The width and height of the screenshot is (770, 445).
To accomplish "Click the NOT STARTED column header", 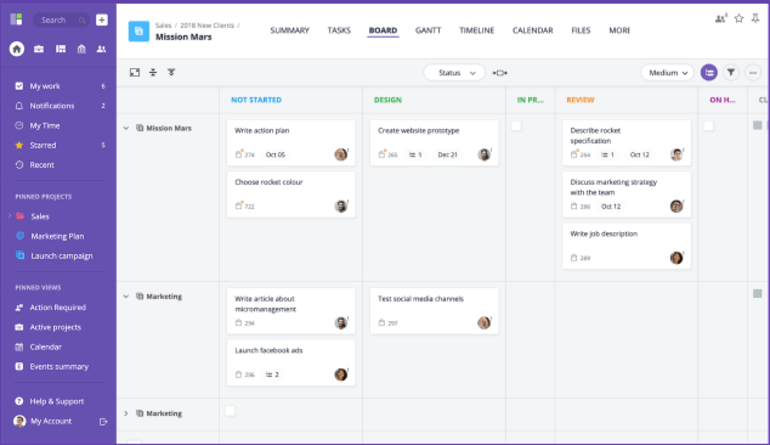I will click(x=256, y=100).
